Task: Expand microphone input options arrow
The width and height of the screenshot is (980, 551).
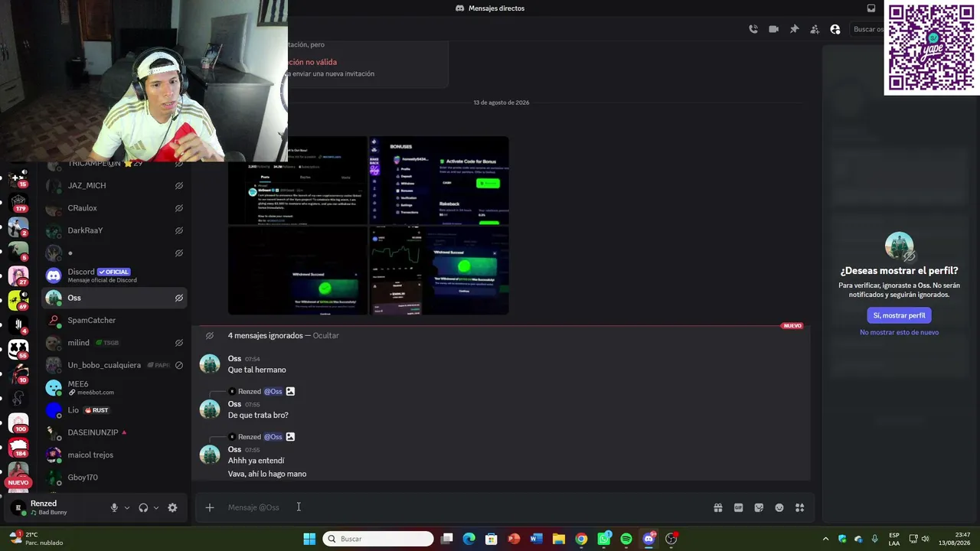Action: 127,507
